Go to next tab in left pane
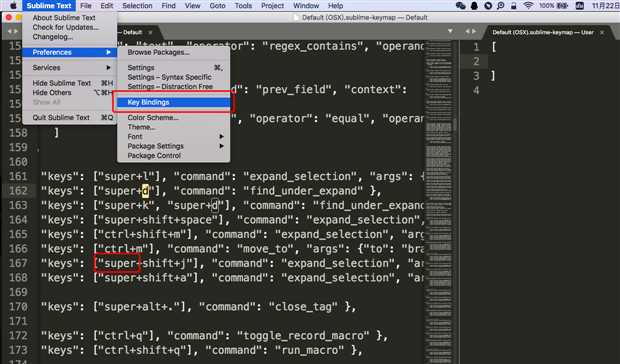The height and width of the screenshot is (364, 620). [x=16, y=31]
